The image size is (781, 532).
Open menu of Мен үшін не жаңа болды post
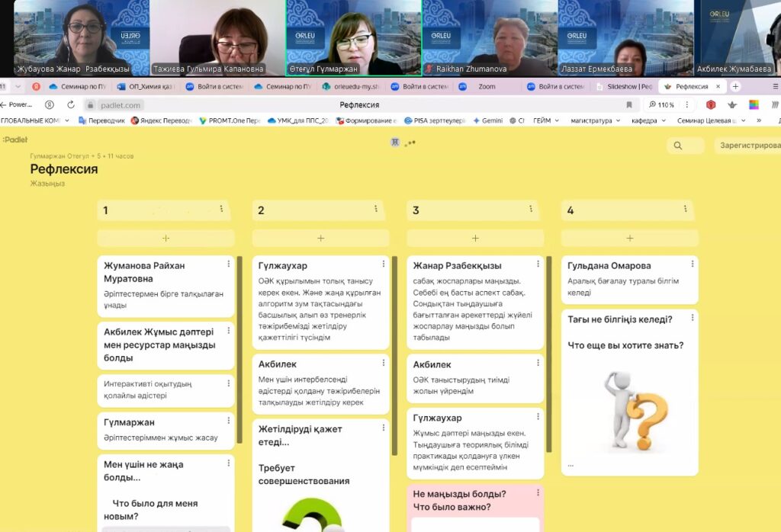[229, 463]
